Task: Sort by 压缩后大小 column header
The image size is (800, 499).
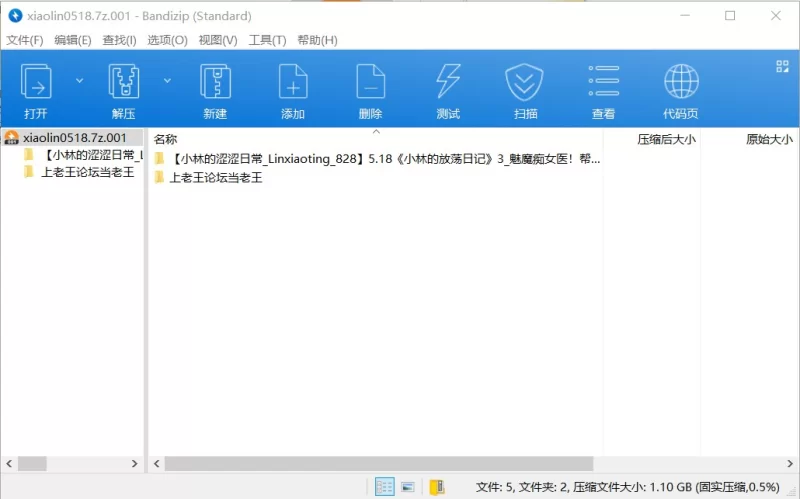Action: pyautogui.click(x=666, y=139)
